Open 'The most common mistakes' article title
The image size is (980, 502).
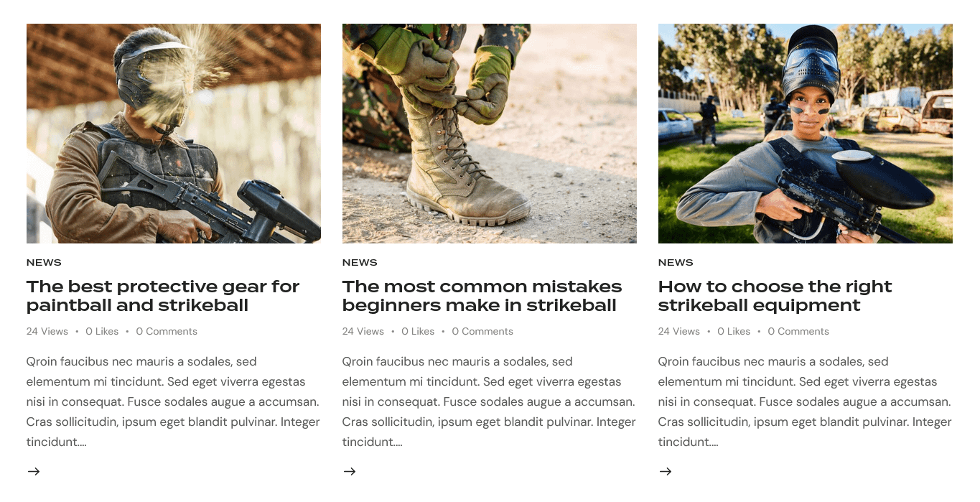(482, 296)
